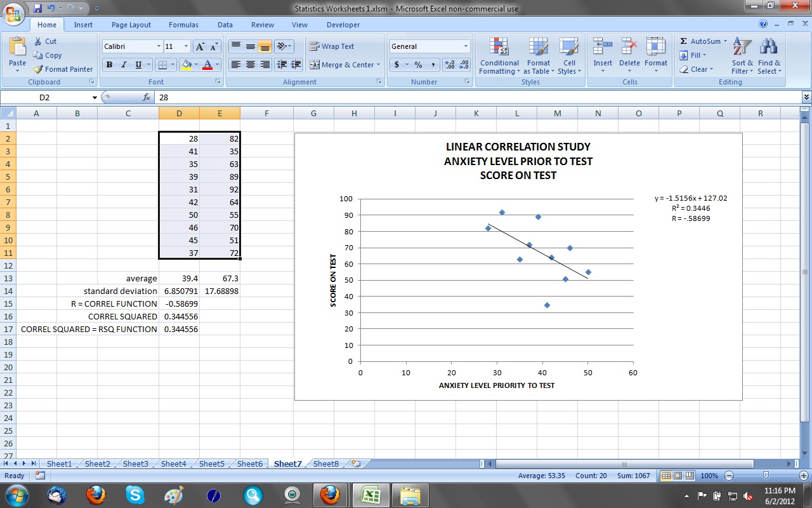Open Font dialog box launcher

[x=218, y=82]
